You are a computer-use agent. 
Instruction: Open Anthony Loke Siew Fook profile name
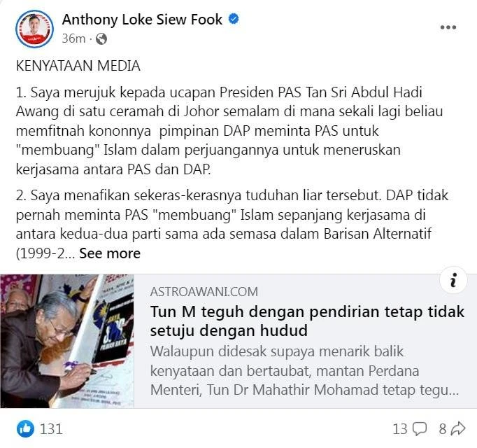coord(142,20)
